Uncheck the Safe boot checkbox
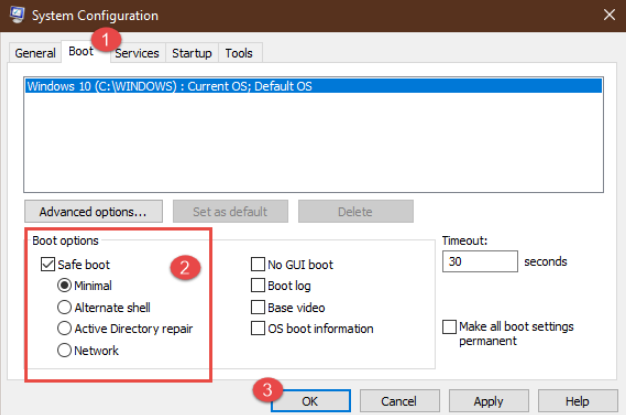 pyautogui.click(x=48, y=265)
